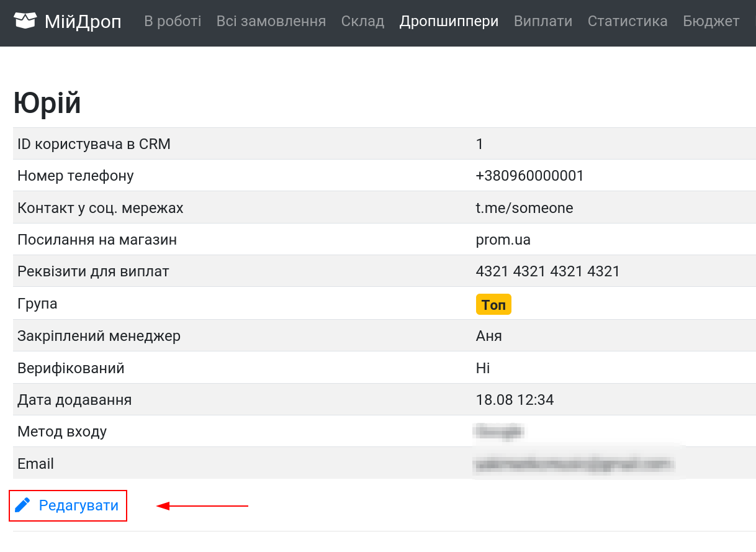Click the pencil icon next to Редагувати
The image size is (756, 552).
click(x=22, y=505)
